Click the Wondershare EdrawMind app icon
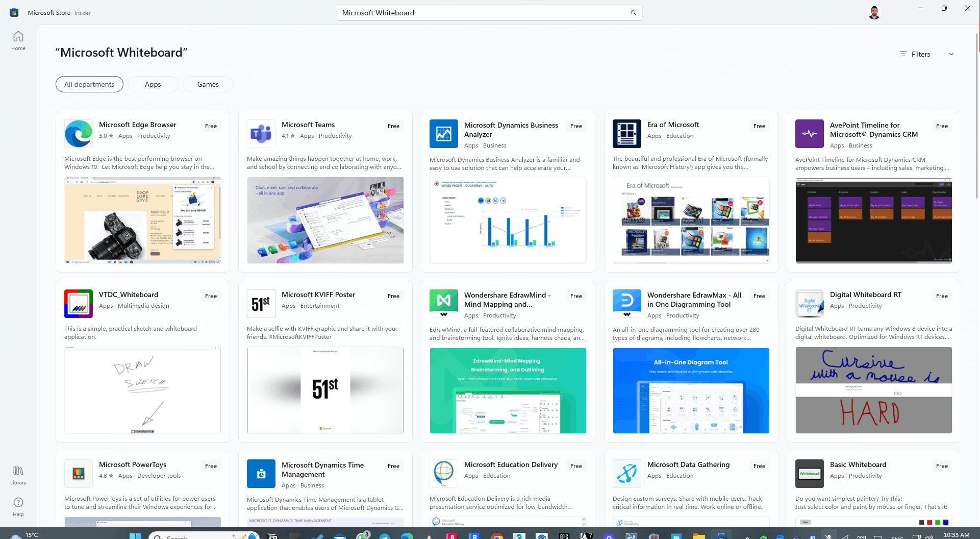Image resolution: width=980 pixels, height=539 pixels. 444,304
